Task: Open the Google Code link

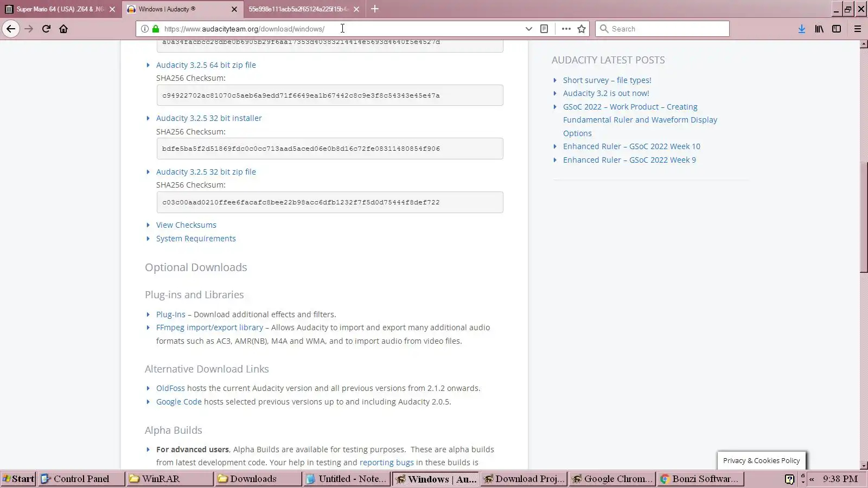Action: coord(179,402)
